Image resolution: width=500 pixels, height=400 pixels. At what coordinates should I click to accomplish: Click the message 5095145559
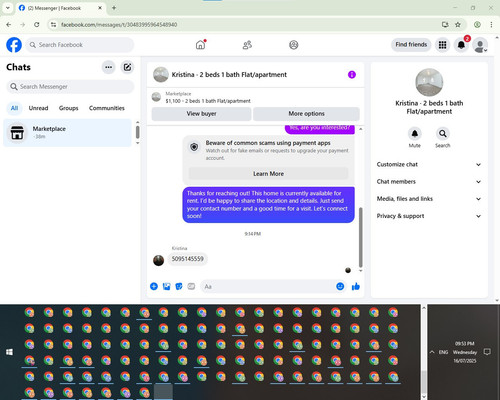[187, 259]
